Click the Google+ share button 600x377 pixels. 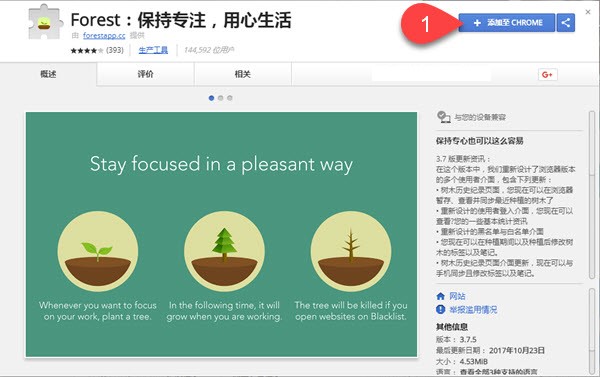[547, 75]
